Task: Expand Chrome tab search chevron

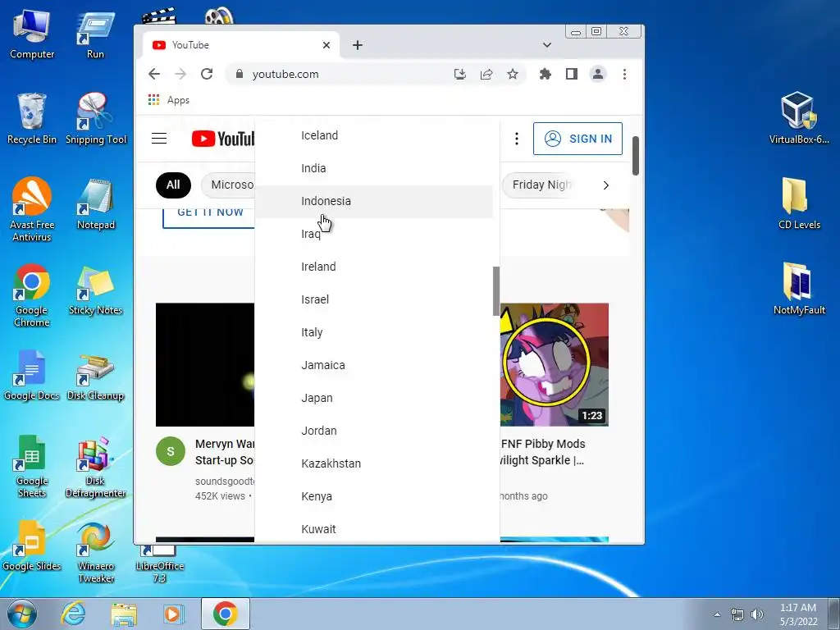Action: click(x=547, y=45)
